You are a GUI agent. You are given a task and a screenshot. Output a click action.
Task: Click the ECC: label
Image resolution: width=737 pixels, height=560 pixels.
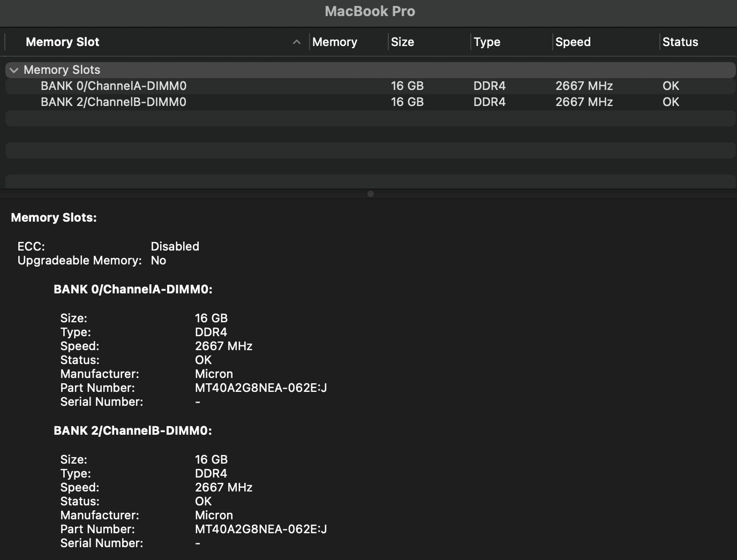(x=31, y=246)
